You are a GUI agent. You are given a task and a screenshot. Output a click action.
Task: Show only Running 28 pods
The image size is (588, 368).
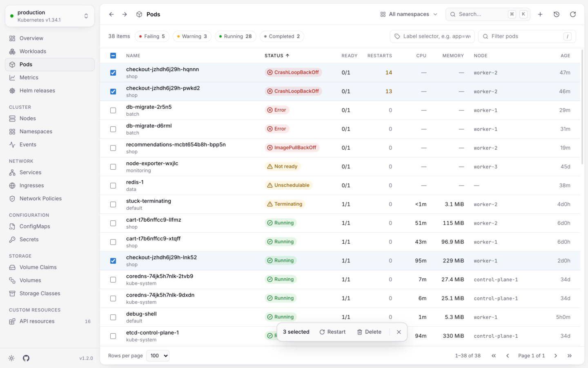236,36
